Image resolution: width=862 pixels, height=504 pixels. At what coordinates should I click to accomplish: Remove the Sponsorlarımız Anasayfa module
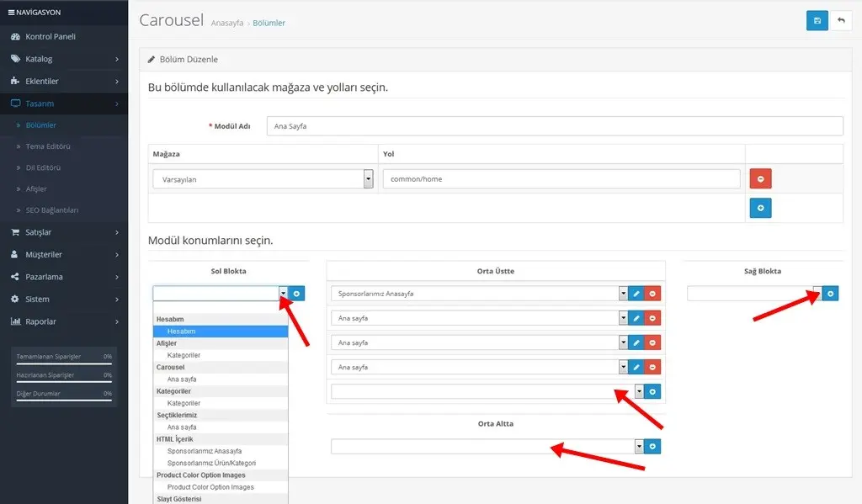pyautogui.click(x=652, y=294)
